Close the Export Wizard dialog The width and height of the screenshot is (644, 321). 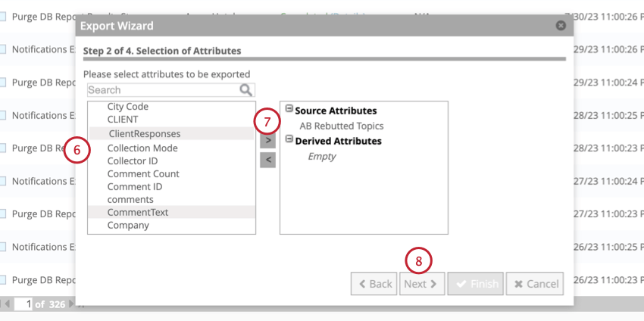tap(561, 26)
